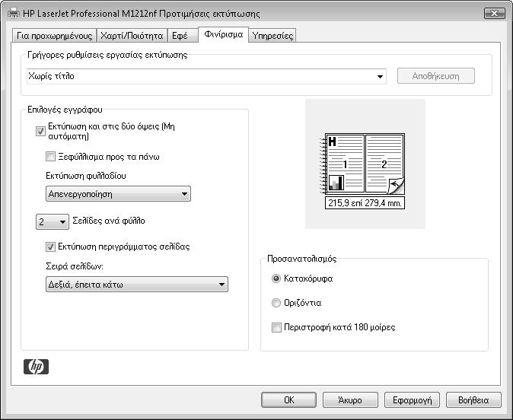The height and width of the screenshot is (420, 513).
Task: Open the 'Εκτύπωση φυλλαδίου' Απενεργοποίηση dropdown
Action: tap(118, 194)
